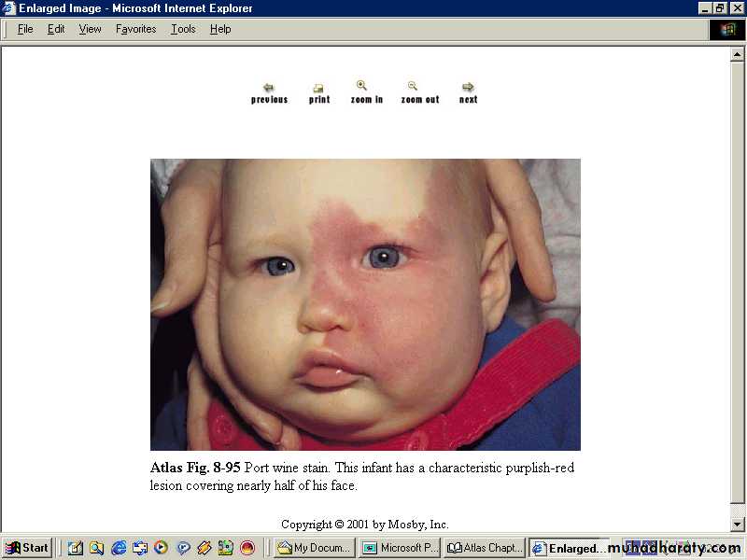Open Windows Media Player from quick launch
The width and height of the screenshot is (747, 560).
(161, 548)
